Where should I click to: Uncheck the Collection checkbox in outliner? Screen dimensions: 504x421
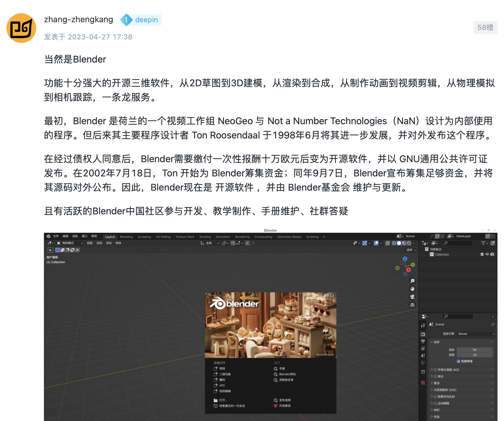point(482,254)
